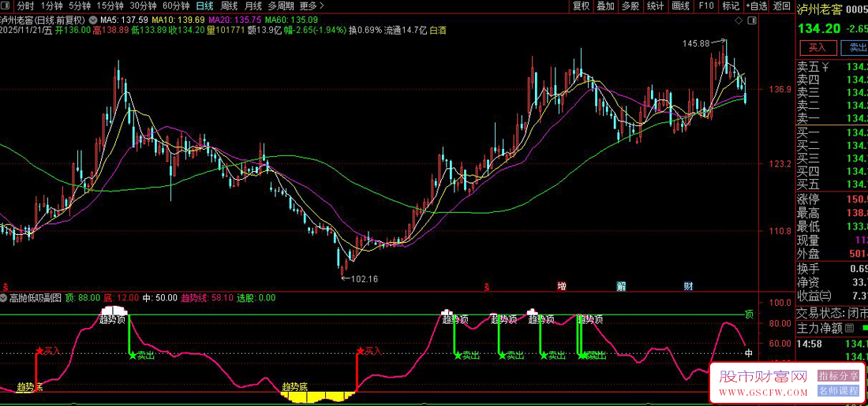Click the red 买入 buy button

[817, 47]
